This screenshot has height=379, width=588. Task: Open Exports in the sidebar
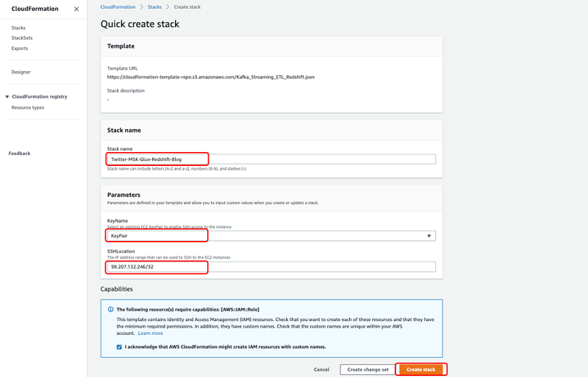20,48
